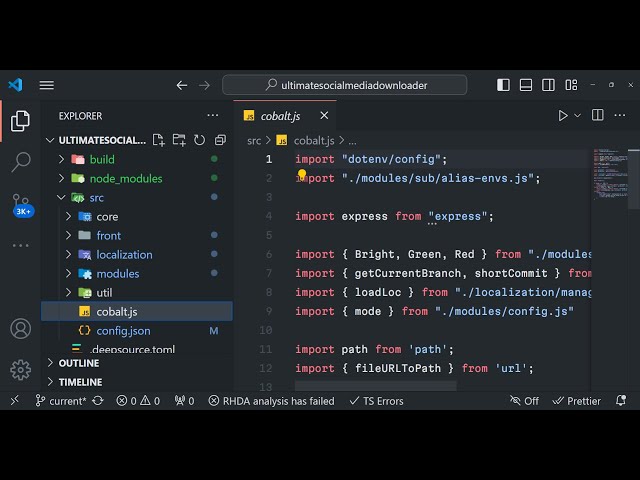Screen dimensions: 640x480
Task: Click the RHDA analysis has failed message
Action: tap(271, 400)
